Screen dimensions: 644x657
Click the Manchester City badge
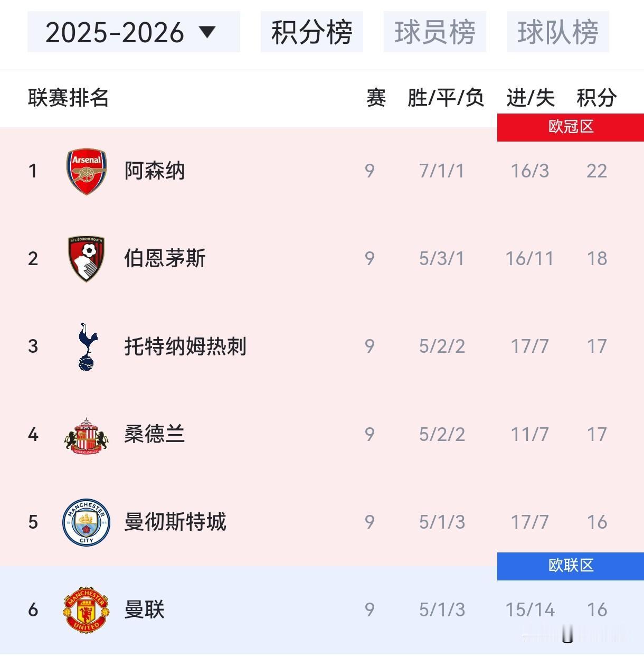(87, 522)
